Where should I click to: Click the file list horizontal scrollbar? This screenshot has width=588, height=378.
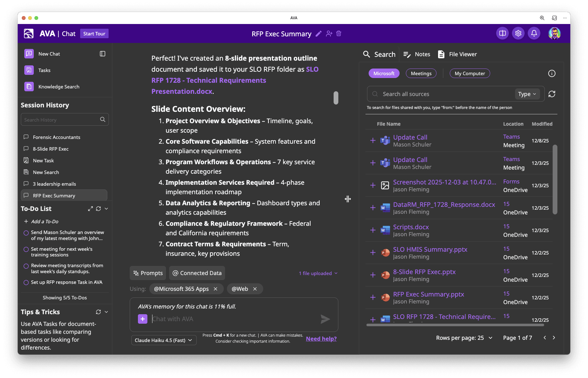(x=455, y=325)
